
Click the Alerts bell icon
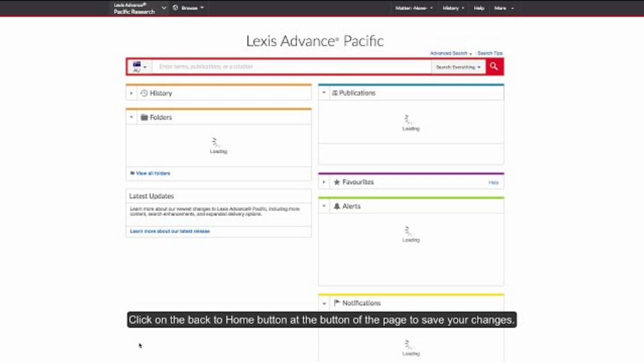pyautogui.click(x=337, y=207)
